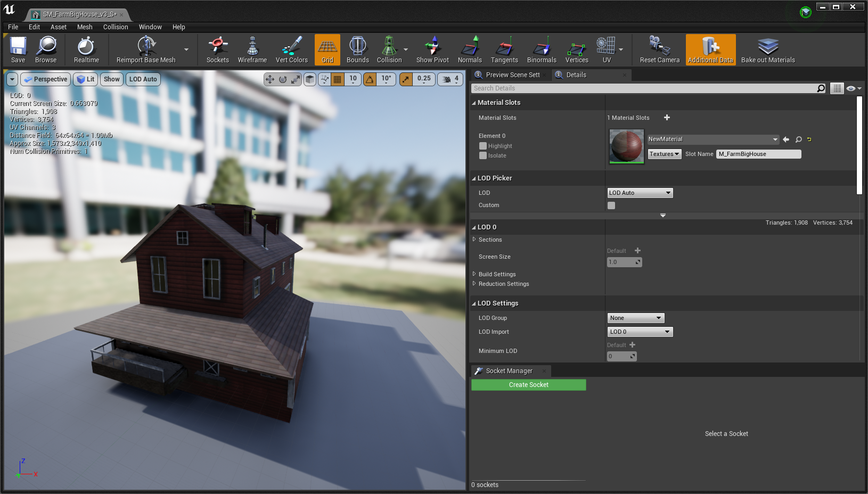This screenshot has height=494, width=868.
Task: Activate the Vert Colors display
Action: coord(291,49)
